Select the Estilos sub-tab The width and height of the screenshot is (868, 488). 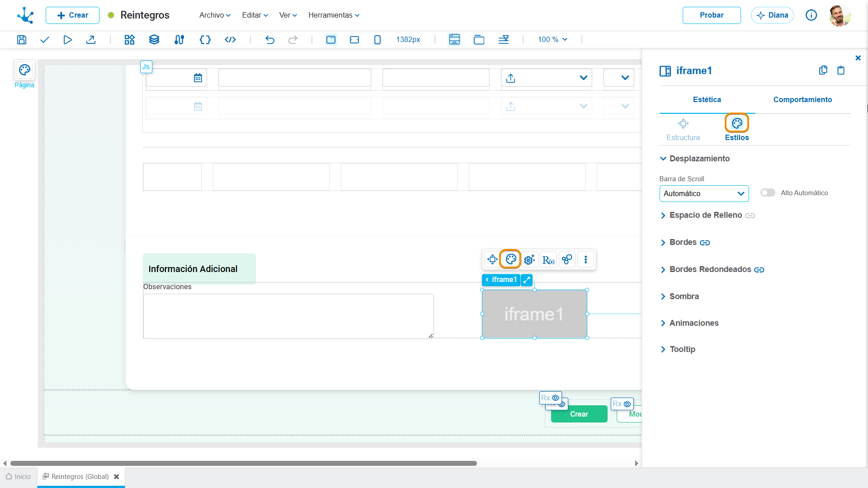(737, 130)
